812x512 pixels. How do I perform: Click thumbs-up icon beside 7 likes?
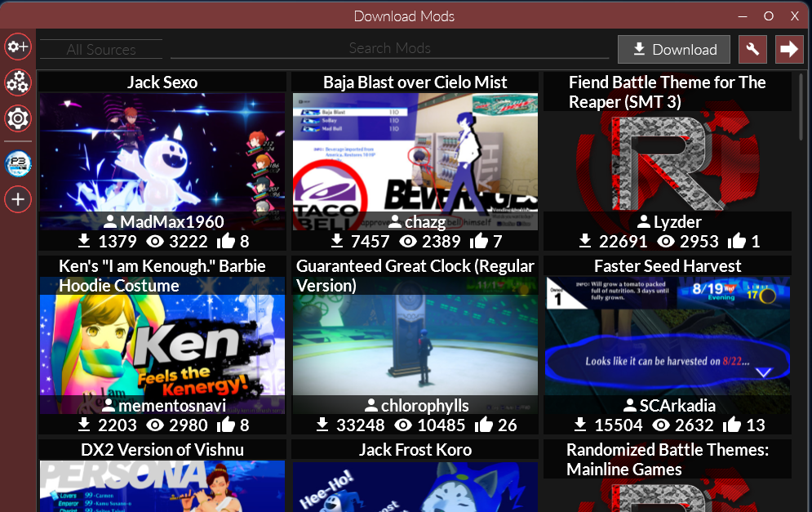478,240
